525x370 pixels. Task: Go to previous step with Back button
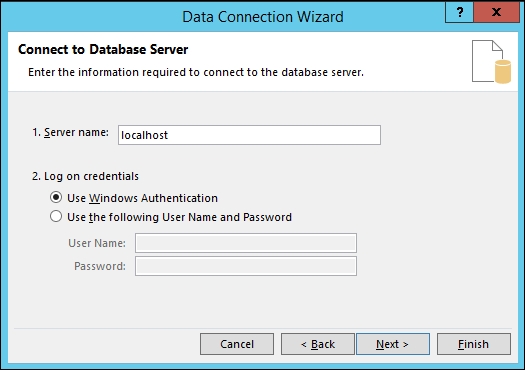[317, 344]
